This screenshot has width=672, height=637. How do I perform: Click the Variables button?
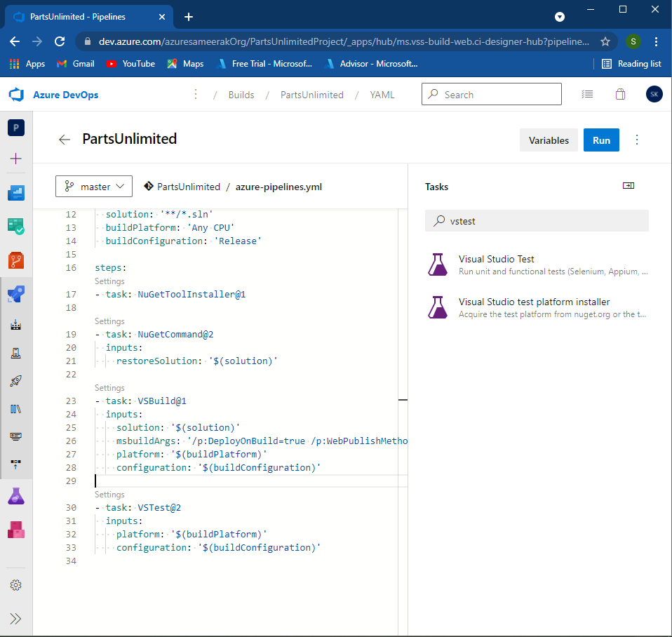pyautogui.click(x=549, y=140)
